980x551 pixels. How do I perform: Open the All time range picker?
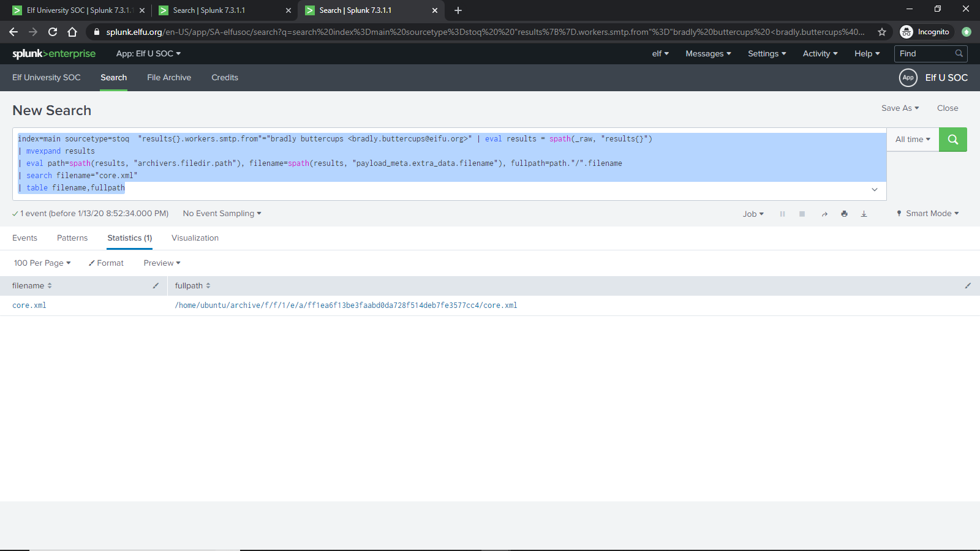[x=913, y=140]
